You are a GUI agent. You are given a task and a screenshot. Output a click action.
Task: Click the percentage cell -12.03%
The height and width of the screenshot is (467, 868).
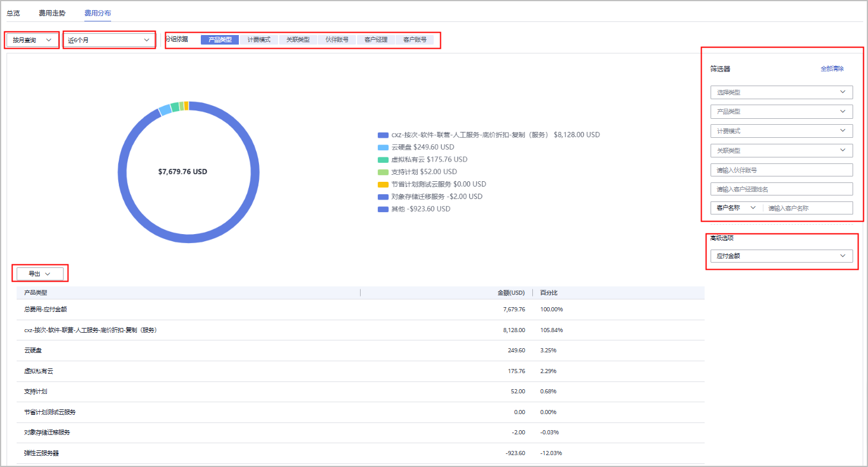tap(551, 453)
